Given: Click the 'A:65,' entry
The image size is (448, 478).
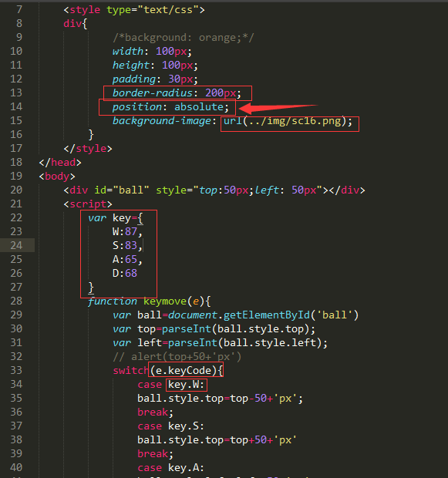Looking at the screenshot, I should (127, 260).
